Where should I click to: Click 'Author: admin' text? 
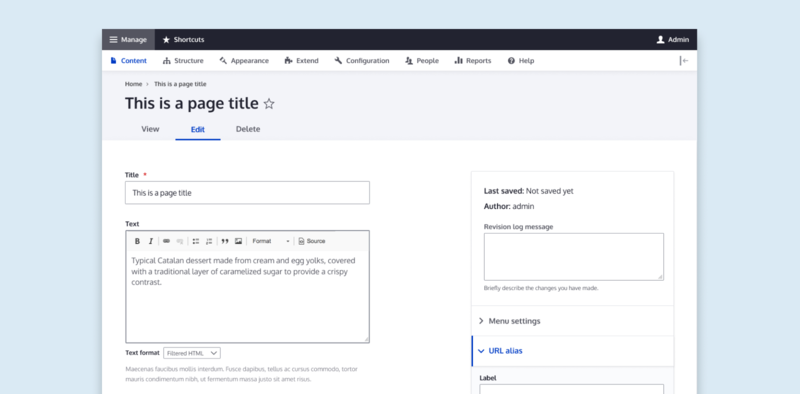pos(509,207)
